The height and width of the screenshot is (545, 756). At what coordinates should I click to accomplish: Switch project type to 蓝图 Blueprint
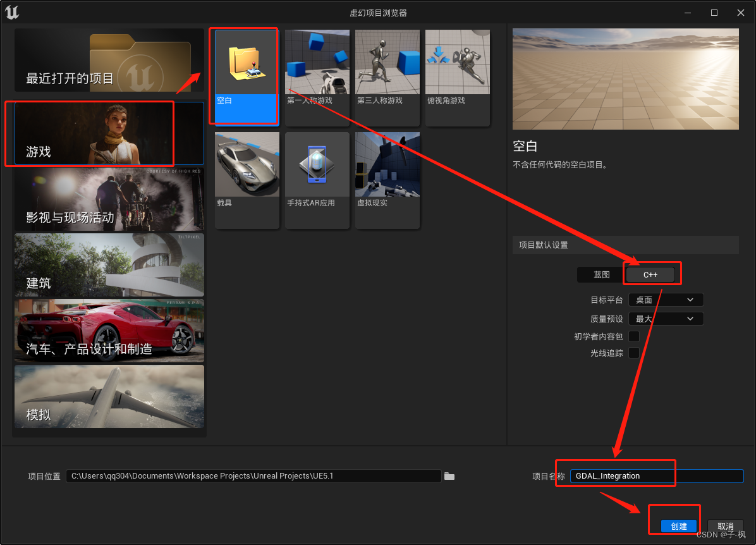point(601,274)
